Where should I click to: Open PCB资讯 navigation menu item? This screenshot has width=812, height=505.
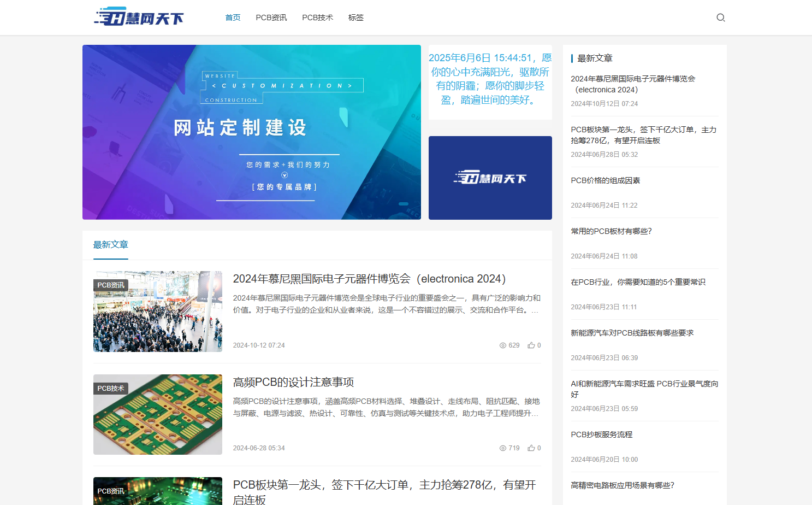click(x=271, y=17)
